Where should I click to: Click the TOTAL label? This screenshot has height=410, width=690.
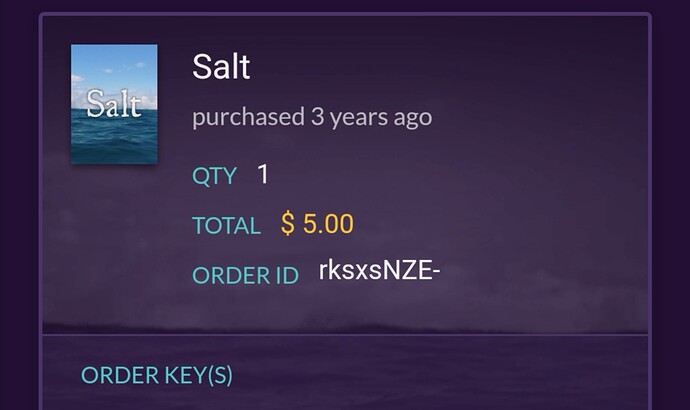(x=227, y=226)
